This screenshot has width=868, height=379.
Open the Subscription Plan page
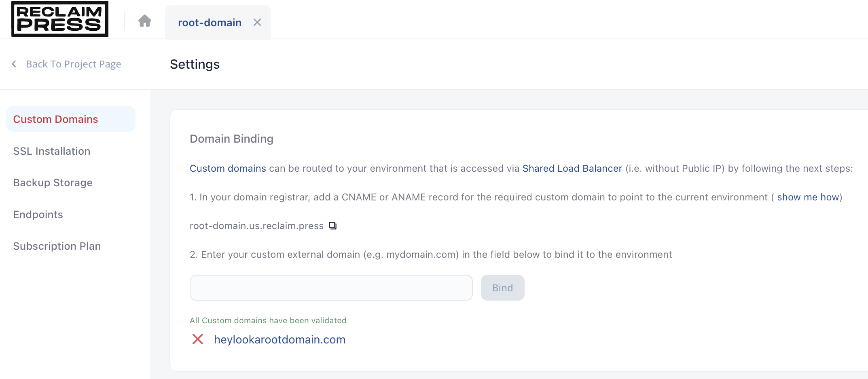click(57, 246)
